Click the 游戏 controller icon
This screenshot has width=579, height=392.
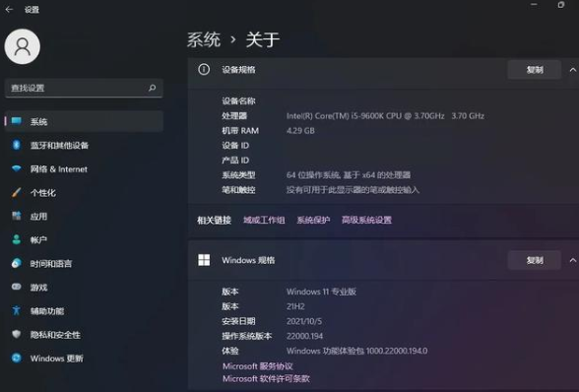click(16, 287)
